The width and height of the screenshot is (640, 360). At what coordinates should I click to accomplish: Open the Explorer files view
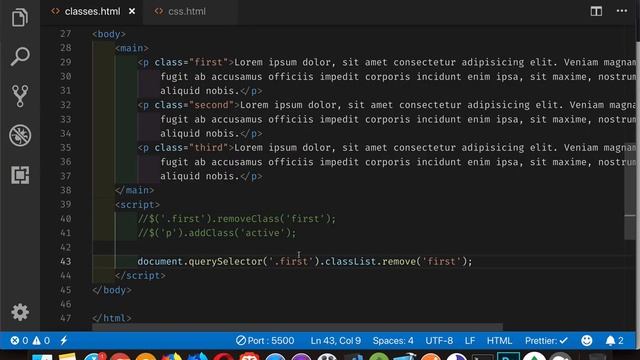point(20,17)
